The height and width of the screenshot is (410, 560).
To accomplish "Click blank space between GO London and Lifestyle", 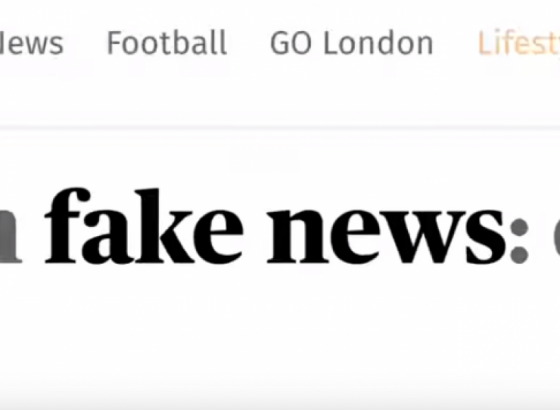I will (x=456, y=43).
